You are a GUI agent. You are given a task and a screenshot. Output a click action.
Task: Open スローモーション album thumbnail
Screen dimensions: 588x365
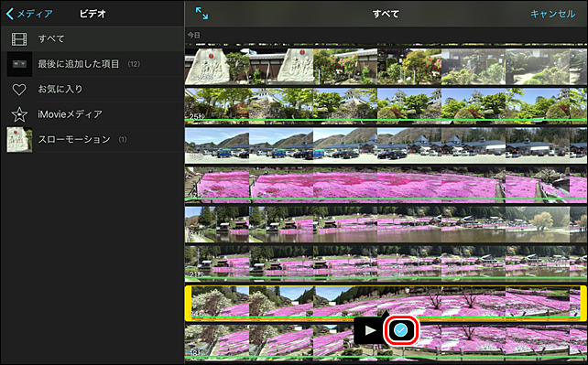pos(19,139)
